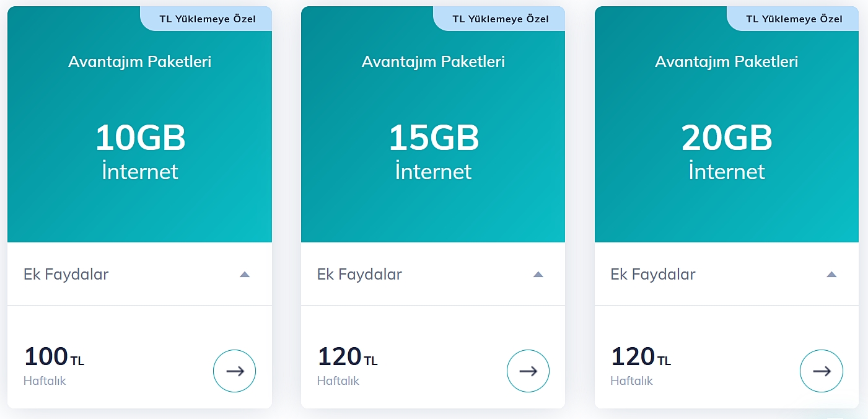Collapse Ek Faydalar triangle on the 10GB card
The width and height of the screenshot is (868, 419).
[x=245, y=274]
